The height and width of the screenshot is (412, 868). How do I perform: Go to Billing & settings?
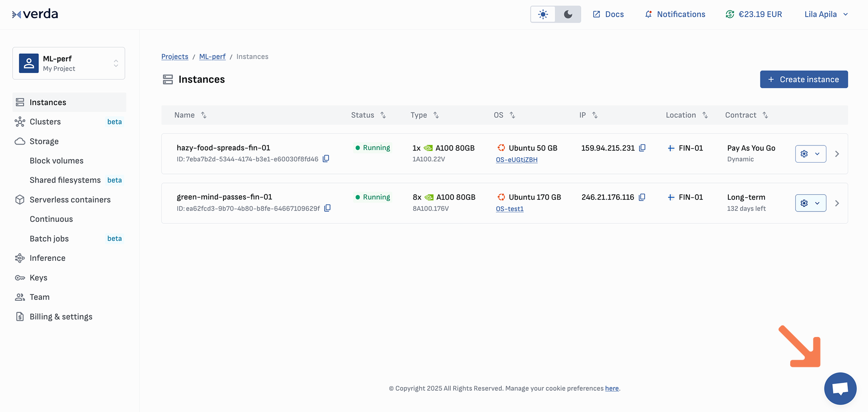pyautogui.click(x=61, y=317)
